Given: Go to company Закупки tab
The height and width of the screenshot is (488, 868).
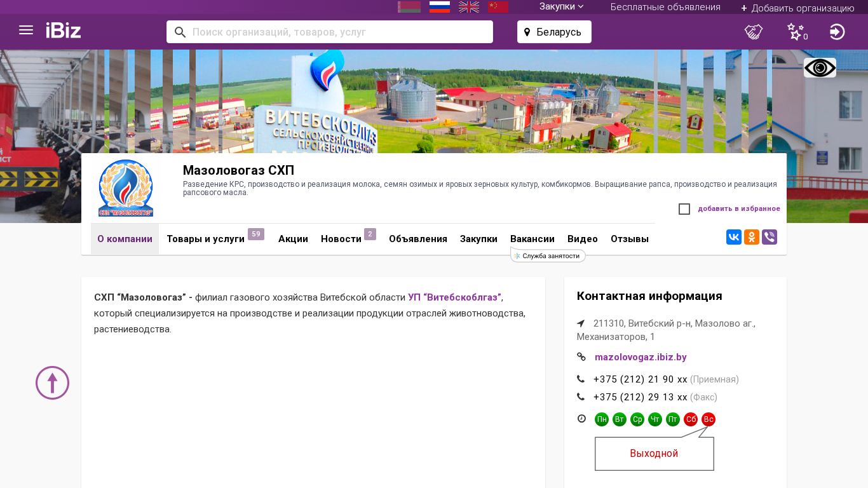Looking at the screenshot, I should (x=478, y=239).
